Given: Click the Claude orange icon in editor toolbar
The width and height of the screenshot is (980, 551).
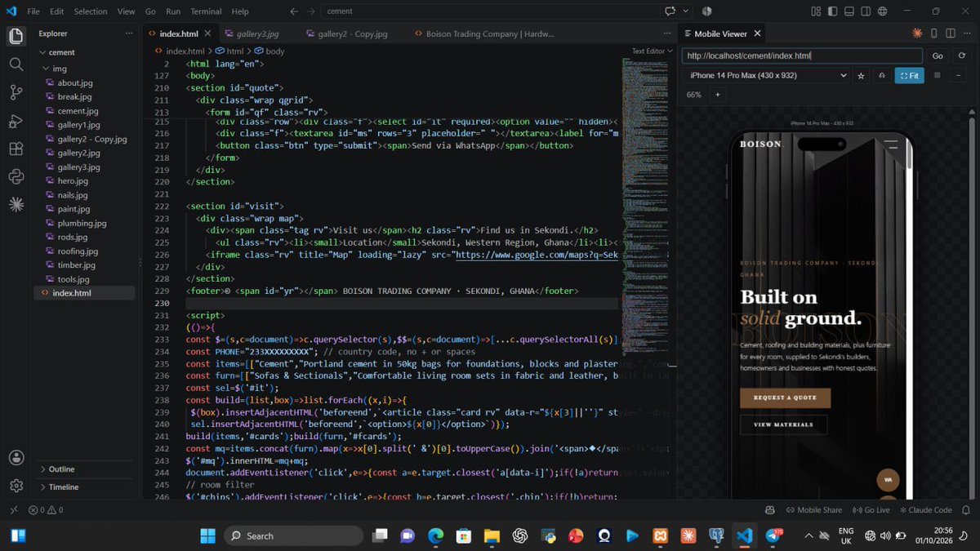Looking at the screenshot, I should point(918,33).
